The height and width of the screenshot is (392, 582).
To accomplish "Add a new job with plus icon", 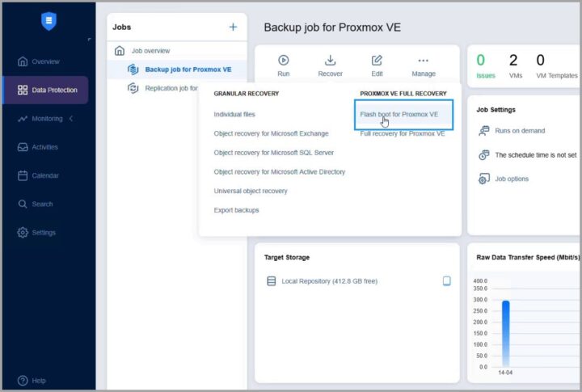I will tap(234, 27).
